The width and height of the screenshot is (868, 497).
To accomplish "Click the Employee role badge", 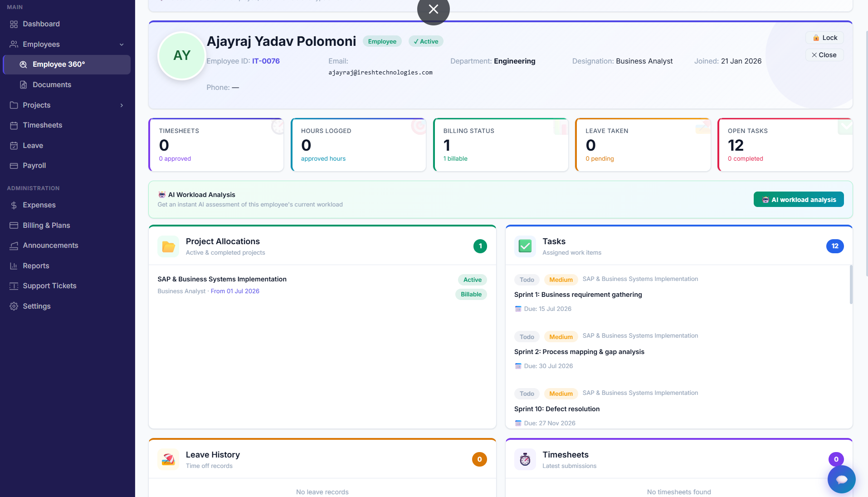I will click(382, 41).
